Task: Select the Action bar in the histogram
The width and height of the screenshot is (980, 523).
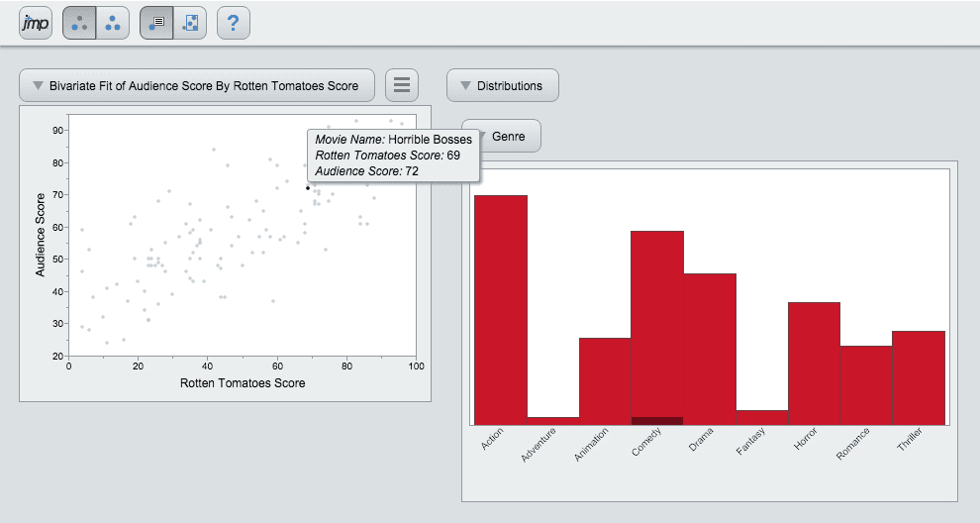Action: [x=501, y=310]
